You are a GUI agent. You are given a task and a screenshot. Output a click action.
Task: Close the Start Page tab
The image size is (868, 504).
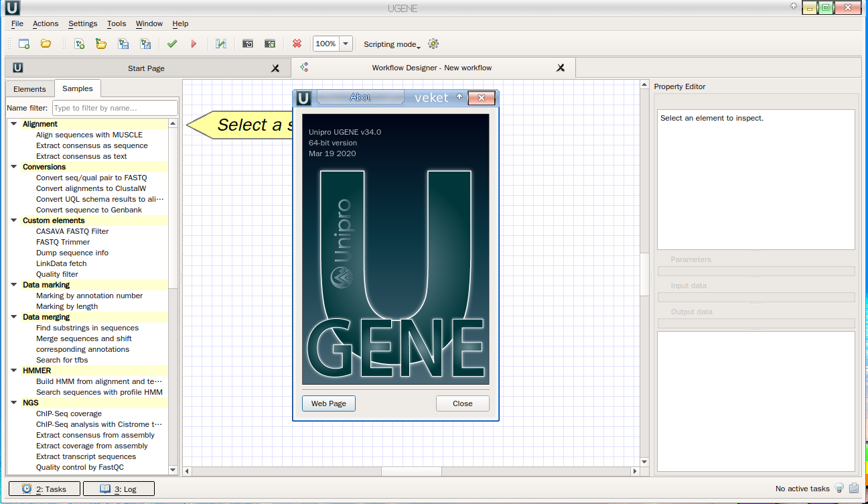click(x=275, y=68)
